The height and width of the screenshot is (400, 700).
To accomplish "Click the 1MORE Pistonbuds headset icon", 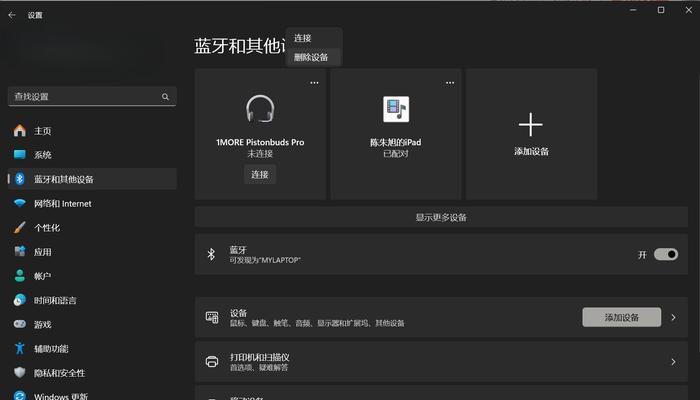I will click(260, 108).
